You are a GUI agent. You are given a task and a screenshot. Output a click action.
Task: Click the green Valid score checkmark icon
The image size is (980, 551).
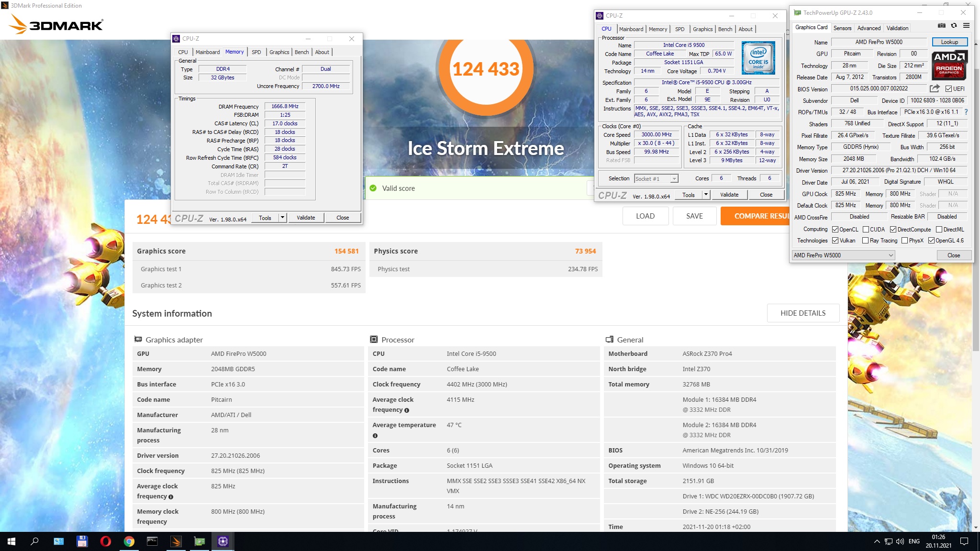[x=373, y=188]
